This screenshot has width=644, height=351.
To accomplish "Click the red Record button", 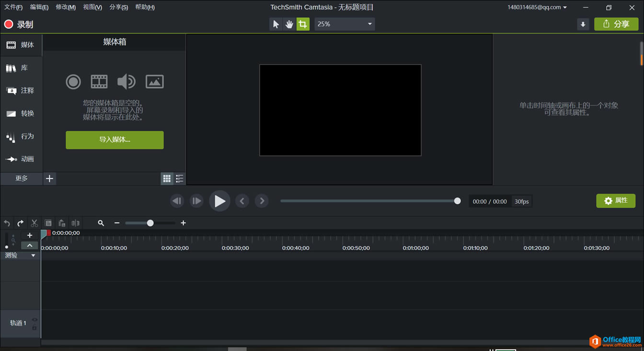I will 18,24.
